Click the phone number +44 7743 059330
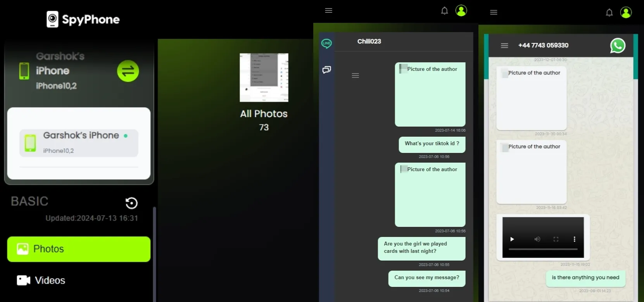The height and width of the screenshot is (302, 644). click(x=543, y=45)
